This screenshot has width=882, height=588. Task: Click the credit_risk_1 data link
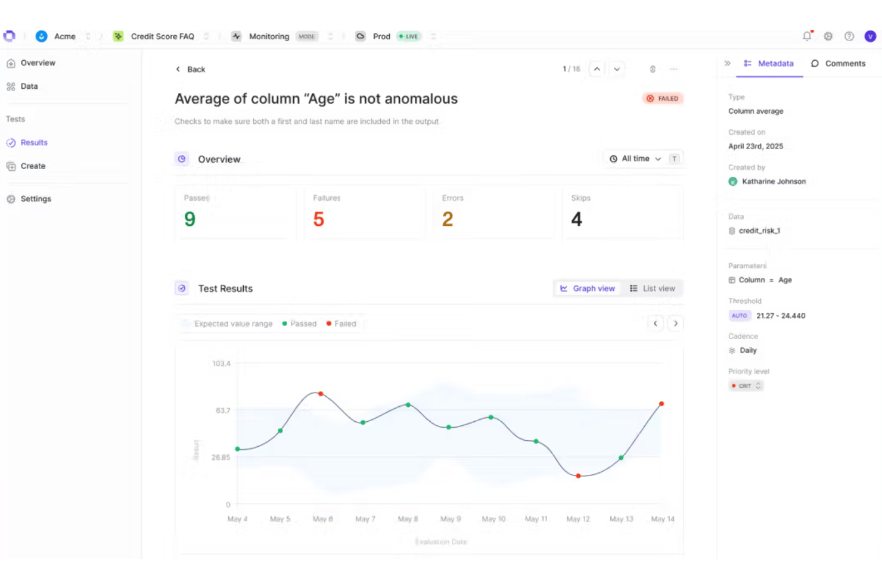coord(754,231)
